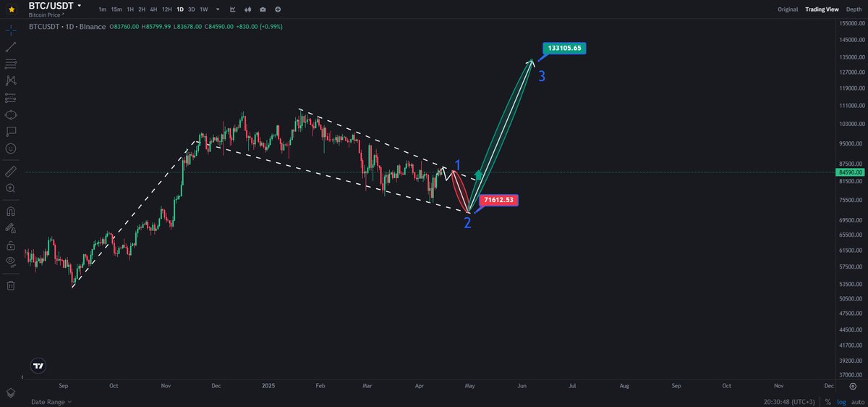The width and height of the screenshot is (868, 407).
Task: Select the ruler measure tool
Action: point(11,171)
